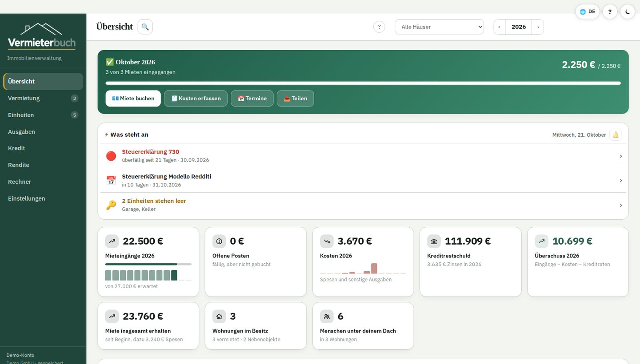The width and height of the screenshot is (640, 364).
Task: Open Einheiten in the sidebar
Action: point(43,115)
